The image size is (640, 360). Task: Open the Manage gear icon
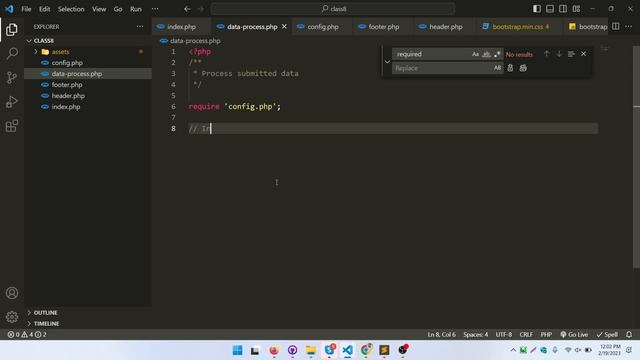tap(12, 317)
